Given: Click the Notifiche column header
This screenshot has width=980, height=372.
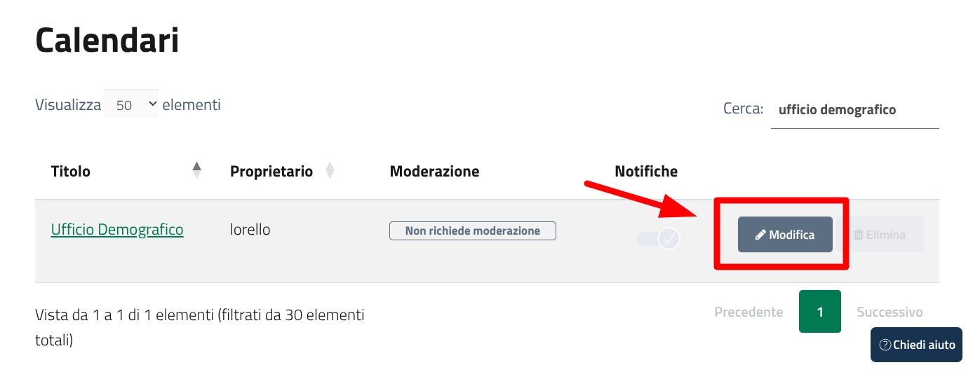Looking at the screenshot, I should [646, 172].
